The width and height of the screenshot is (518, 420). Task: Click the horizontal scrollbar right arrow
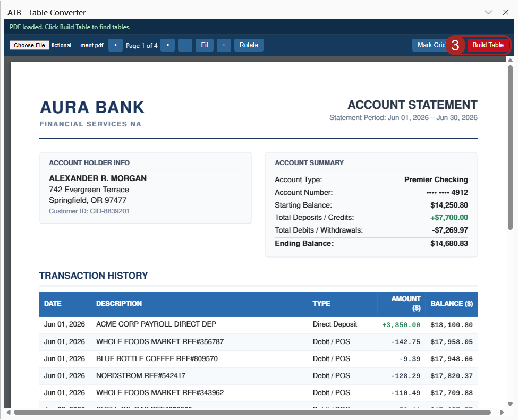coord(502,412)
